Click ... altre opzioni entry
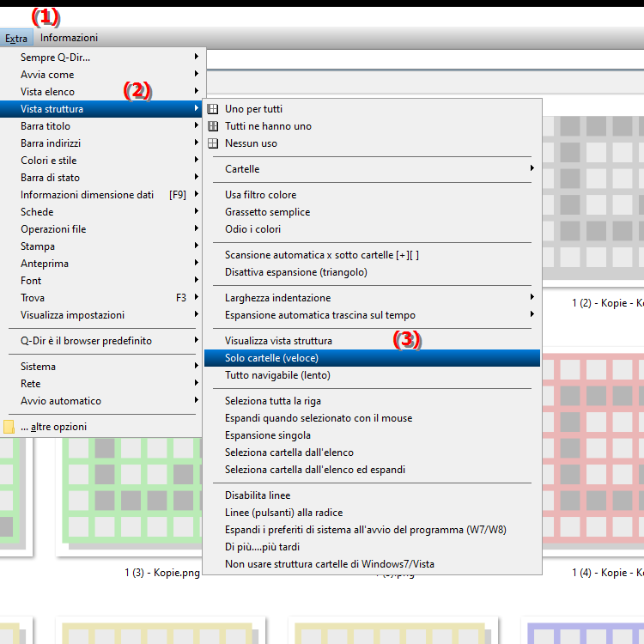 click(x=101, y=427)
